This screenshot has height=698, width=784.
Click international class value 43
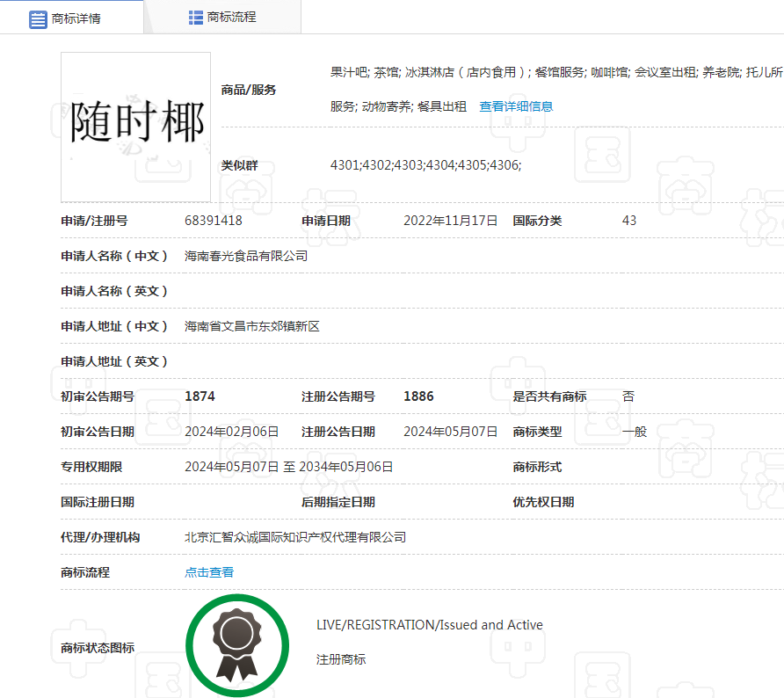629,221
